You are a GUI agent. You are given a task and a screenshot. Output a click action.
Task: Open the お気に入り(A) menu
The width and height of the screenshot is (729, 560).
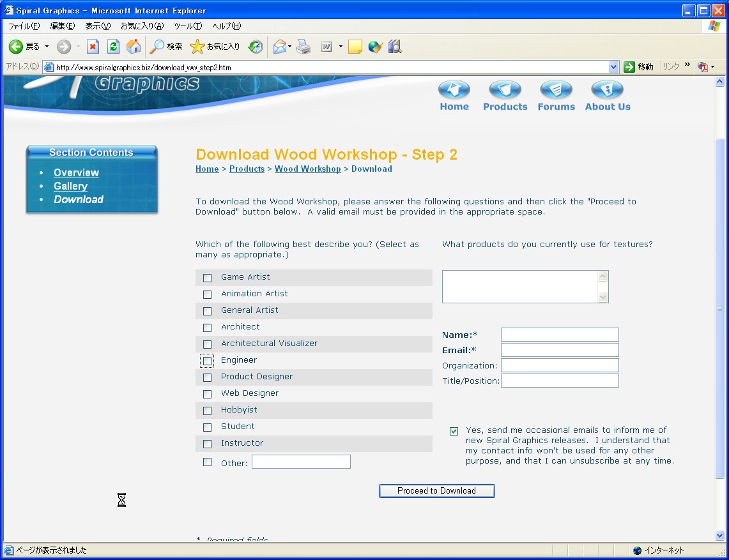click(142, 26)
